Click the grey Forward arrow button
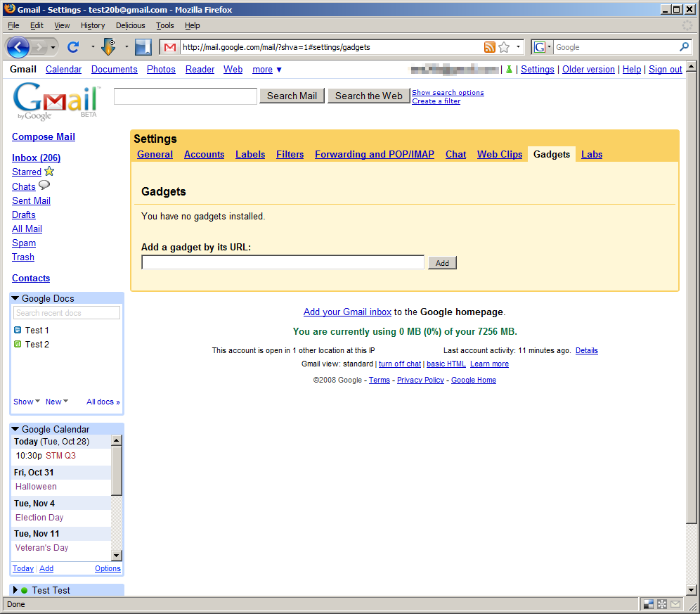This screenshot has height=614, width=700. click(39, 47)
